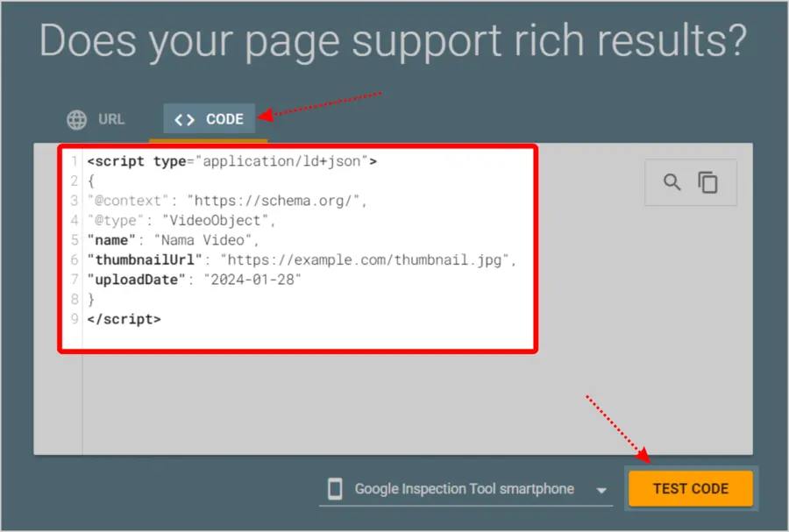
Task: Select the CODE tab
Action: point(210,119)
